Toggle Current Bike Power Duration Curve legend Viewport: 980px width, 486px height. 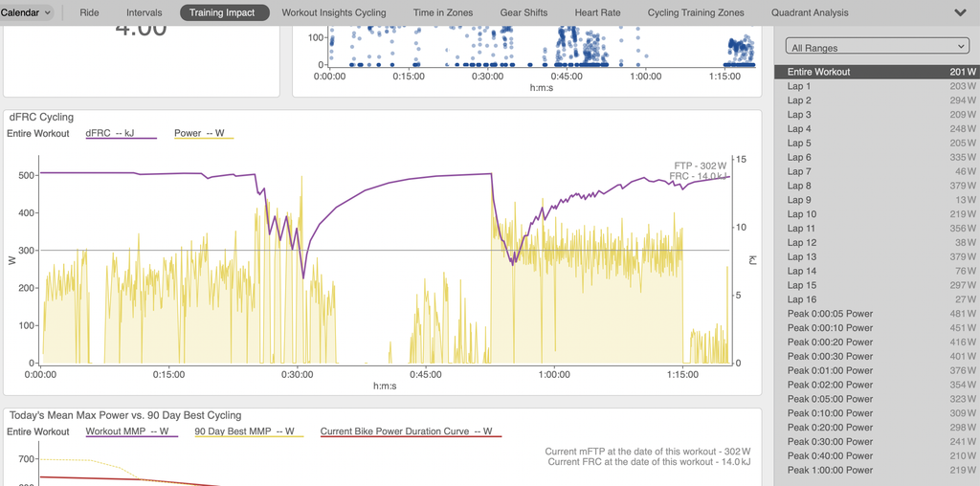point(411,431)
